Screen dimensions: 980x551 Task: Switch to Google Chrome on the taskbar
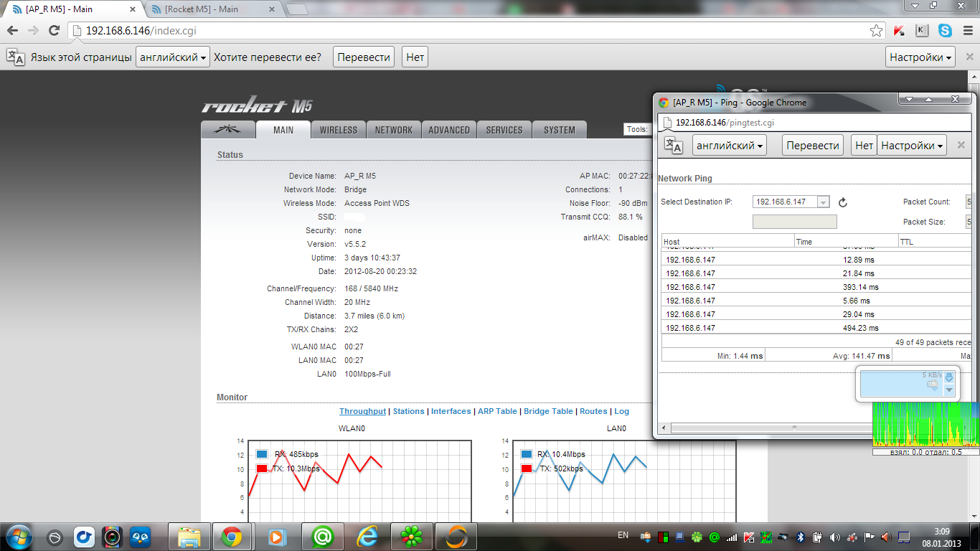tap(231, 536)
